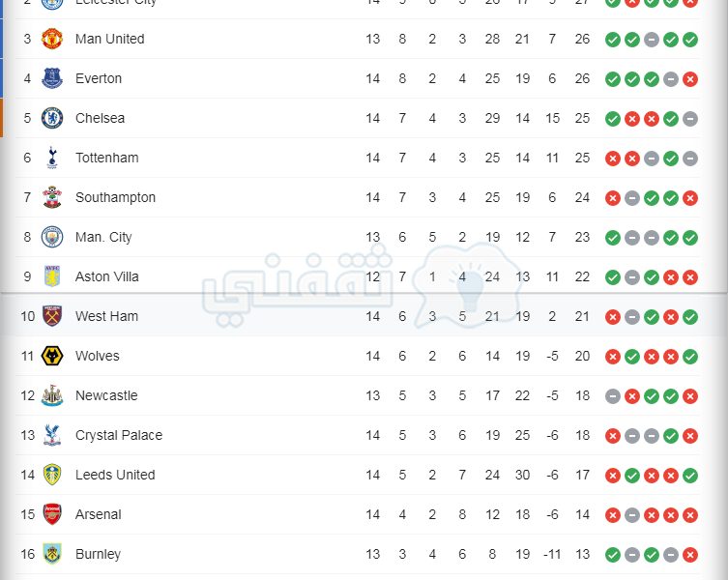Open the Newcastle team name
Image resolution: width=728 pixels, height=580 pixels.
point(106,395)
